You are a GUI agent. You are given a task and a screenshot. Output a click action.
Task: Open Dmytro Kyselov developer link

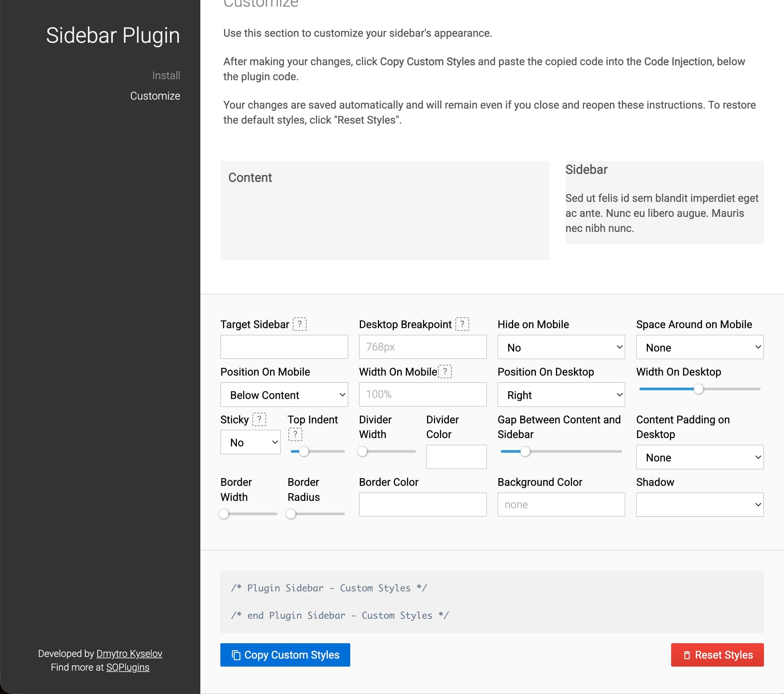[129, 653]
